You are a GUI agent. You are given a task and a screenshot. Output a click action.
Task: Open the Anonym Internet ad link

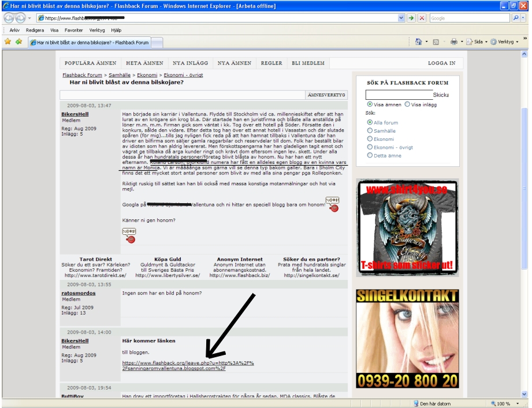click(240, 267)
